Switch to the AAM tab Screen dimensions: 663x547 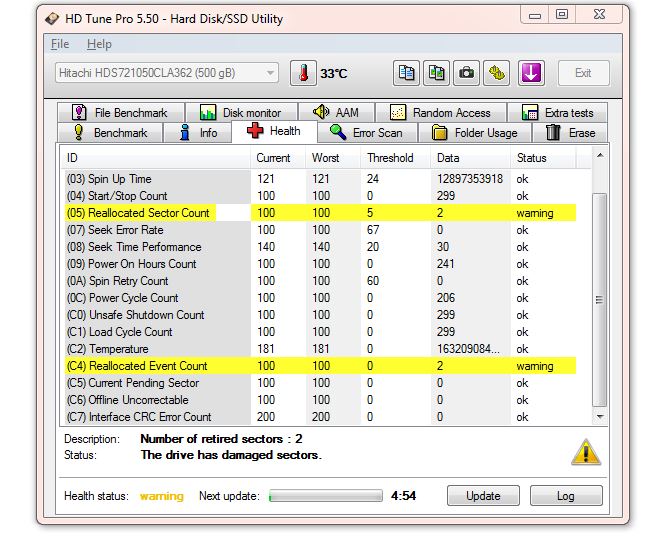point(336,113)
